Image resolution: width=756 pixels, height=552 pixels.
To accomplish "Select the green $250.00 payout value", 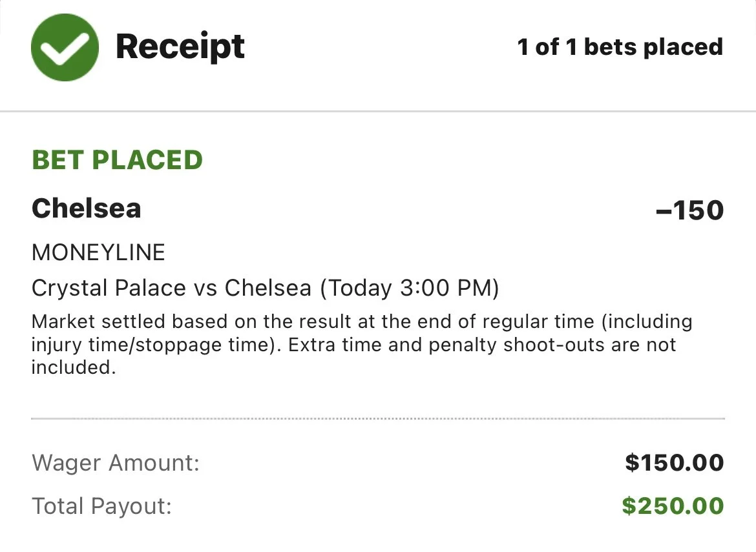I will 673,506.
